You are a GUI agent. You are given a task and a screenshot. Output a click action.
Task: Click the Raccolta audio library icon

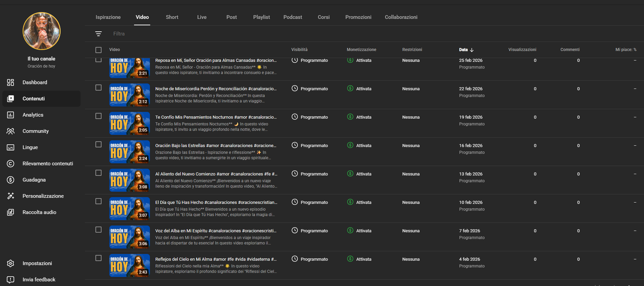tap(10, 212)
